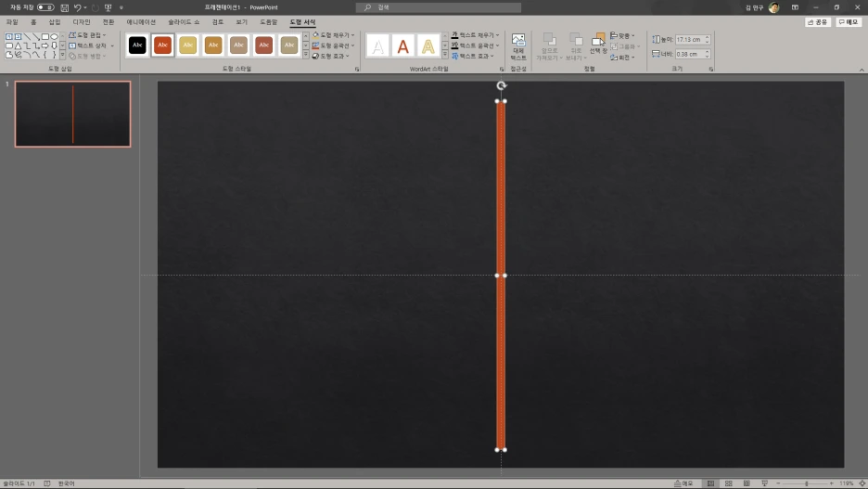Open the ribbon display options icon
The width and height of the screenshot is (868, 489).
[795, 7]
